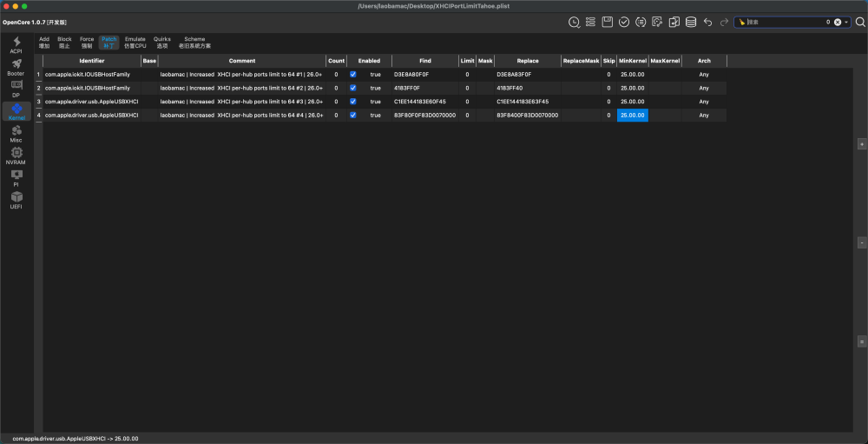Open the ACPI section

pos(16,45)
